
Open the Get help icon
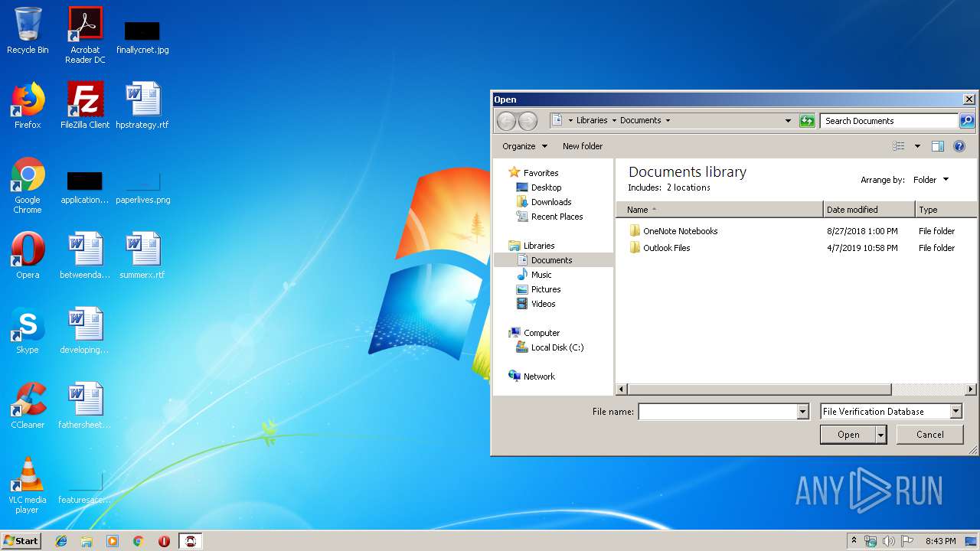point(959,146)
